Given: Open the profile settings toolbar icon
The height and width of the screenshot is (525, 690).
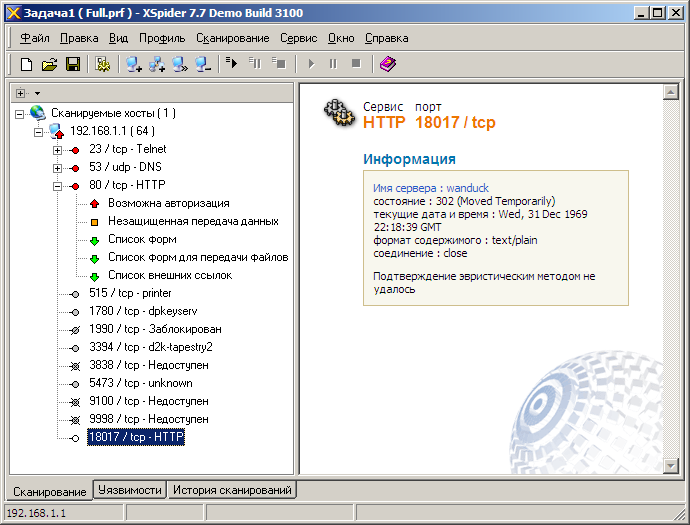Looking at the screenshot, I should pyautogui.click(x=103, y=64).
